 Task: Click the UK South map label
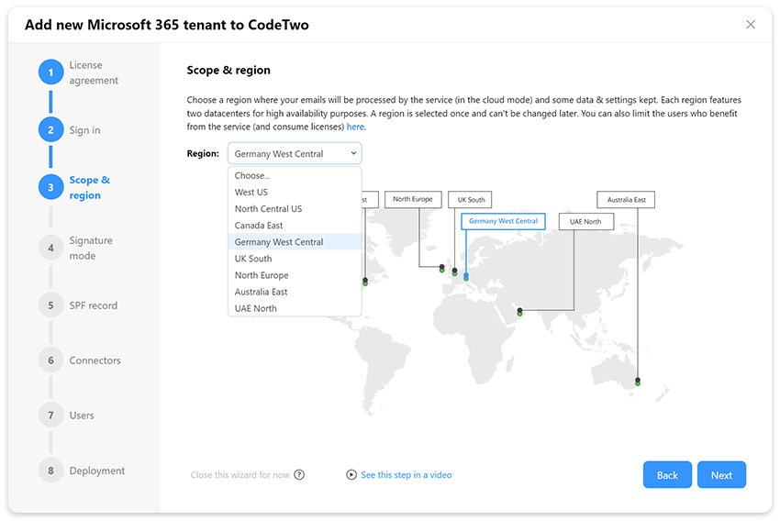[x=470, y=200]
